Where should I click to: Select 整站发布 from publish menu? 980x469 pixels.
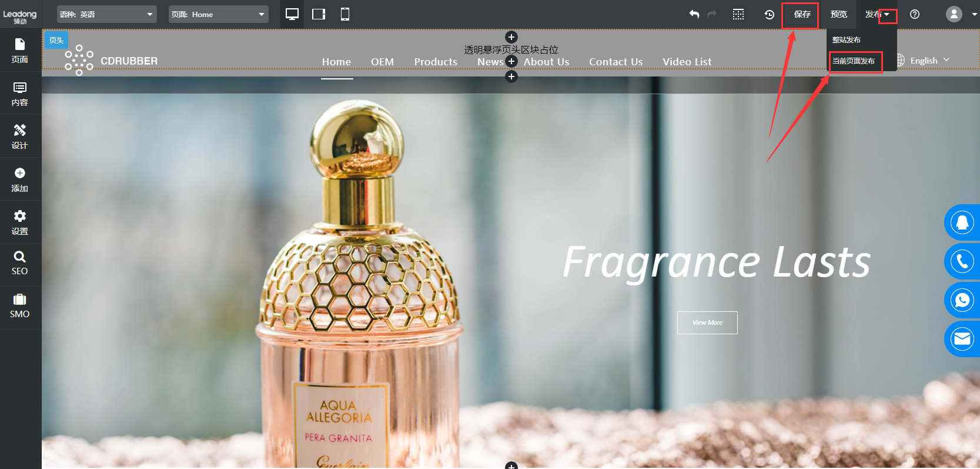(x=847, y=40)
